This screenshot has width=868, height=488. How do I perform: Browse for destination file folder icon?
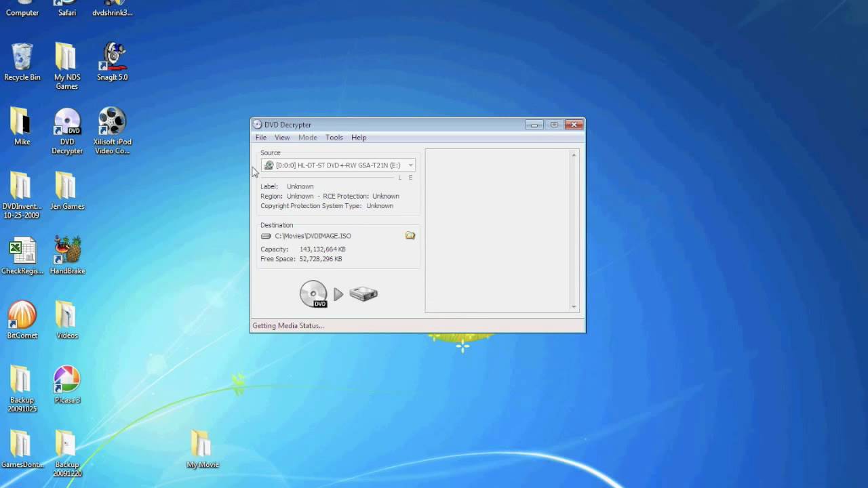[x=410, y=235]
